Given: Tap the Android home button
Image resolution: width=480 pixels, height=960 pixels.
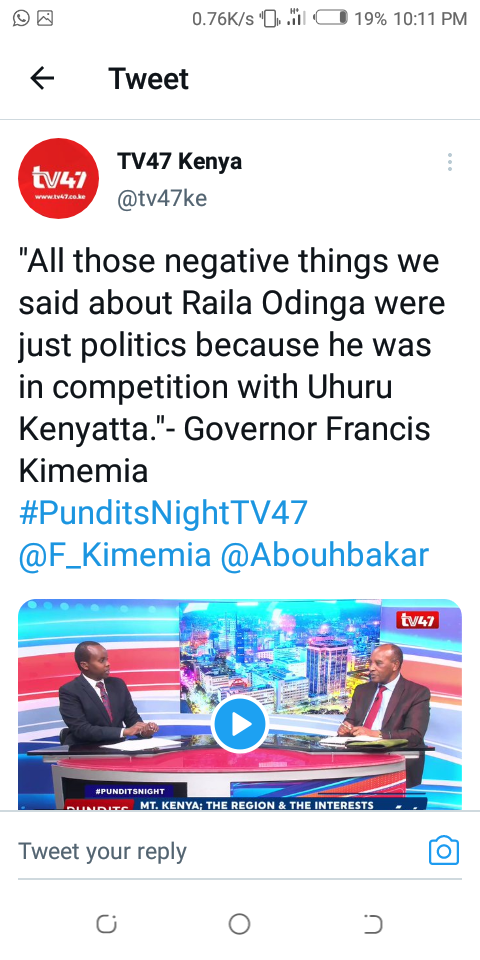Looking at the screenshot, I should [239, 924].
